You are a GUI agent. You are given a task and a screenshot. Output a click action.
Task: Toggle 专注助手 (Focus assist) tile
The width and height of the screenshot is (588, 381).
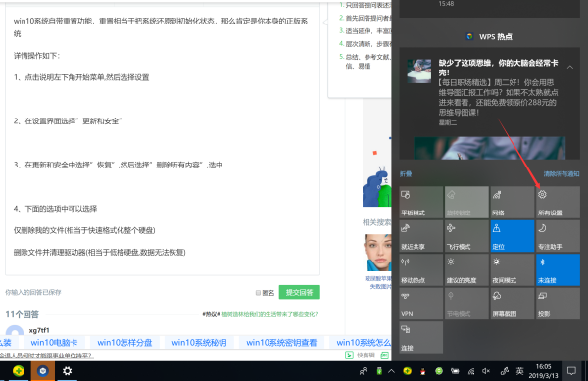pyautogui.click(x=558, y=236)
